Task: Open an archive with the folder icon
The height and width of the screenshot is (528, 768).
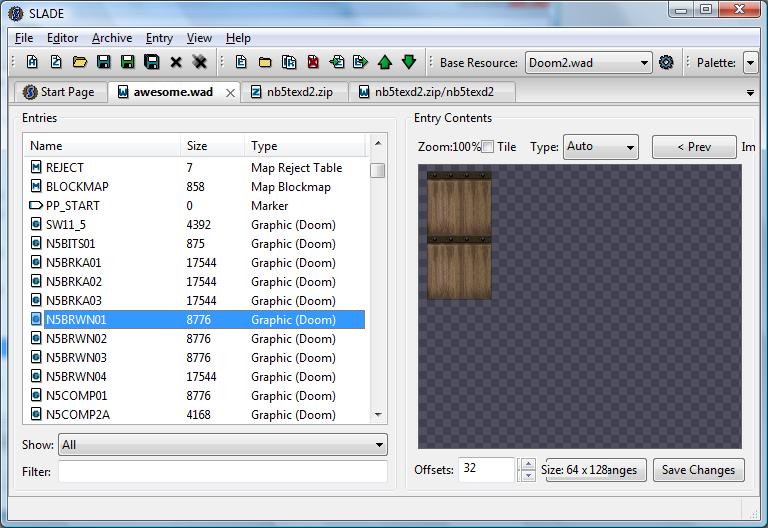Action: [80, 62]
